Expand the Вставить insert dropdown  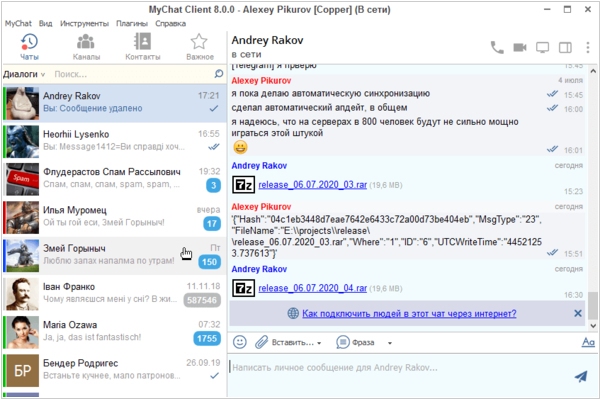click(296, 342)
